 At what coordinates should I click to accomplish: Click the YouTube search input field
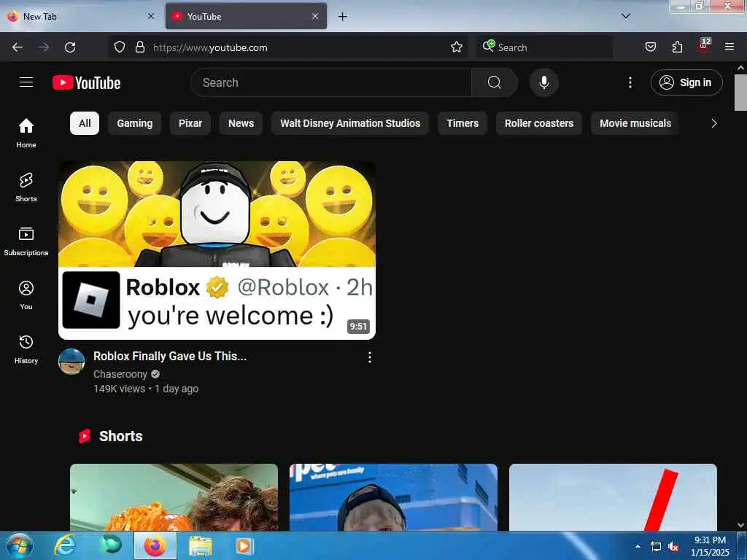point(331,82)
